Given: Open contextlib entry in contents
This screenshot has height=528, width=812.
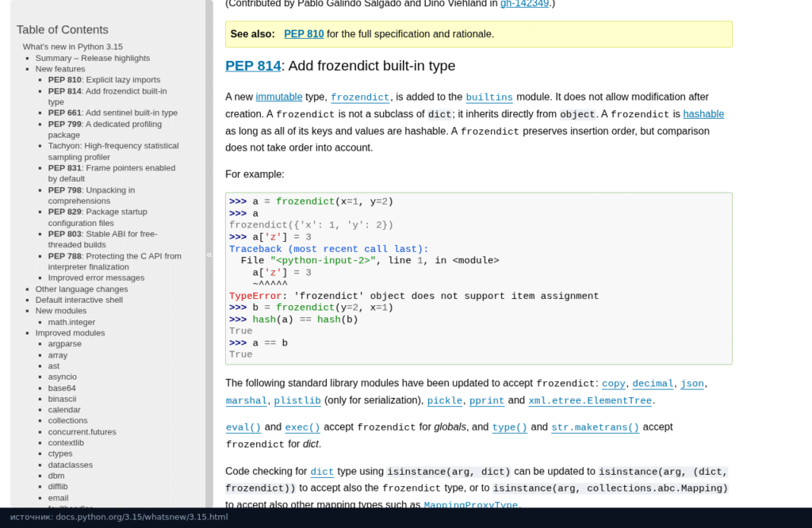Looking at the screenshot, I should point(66,443).
